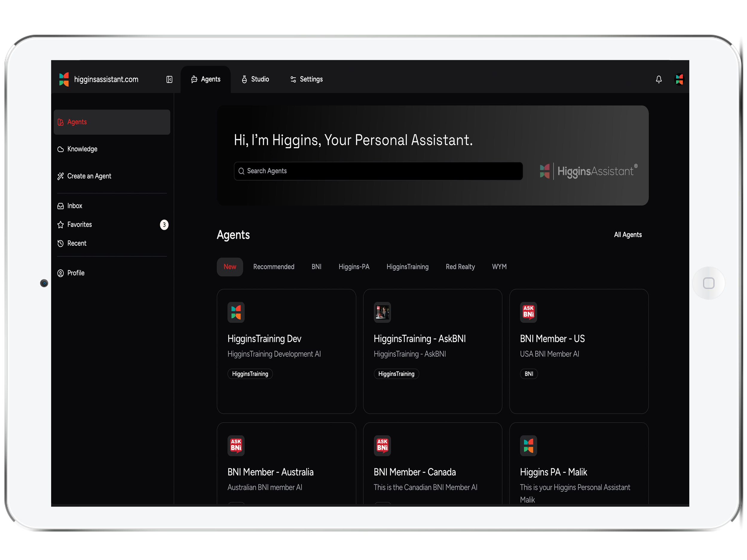Open HigginsTraining Dev agent icon

point(236,312)
